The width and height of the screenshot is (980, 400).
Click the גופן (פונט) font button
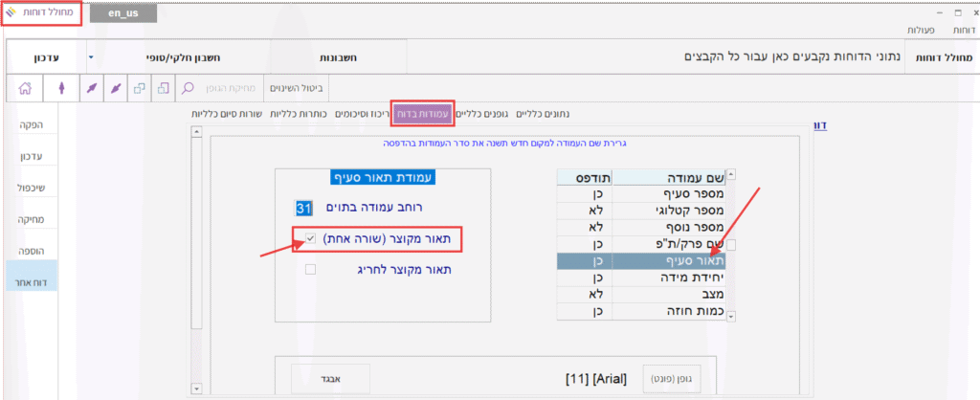point(663,379)
